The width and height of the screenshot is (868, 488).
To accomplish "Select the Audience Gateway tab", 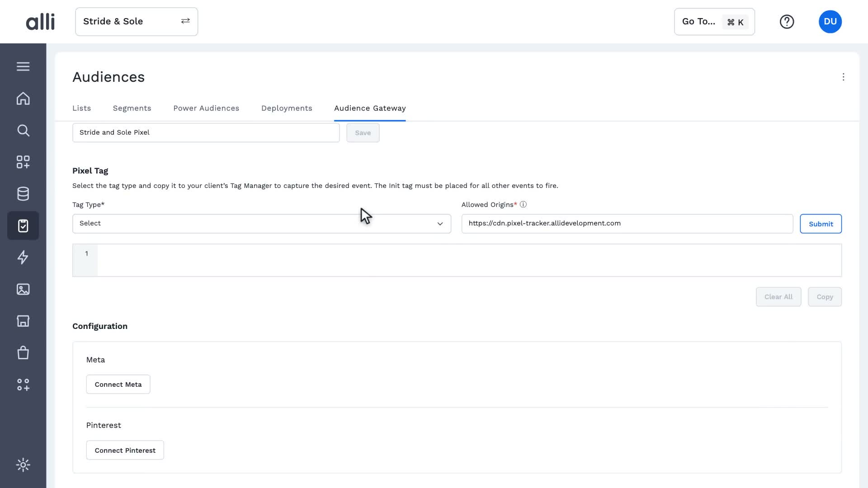I will [370, 108].
